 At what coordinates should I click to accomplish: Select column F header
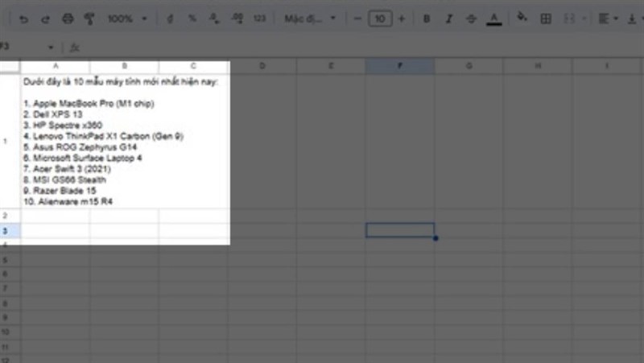(x=399, y=66)
